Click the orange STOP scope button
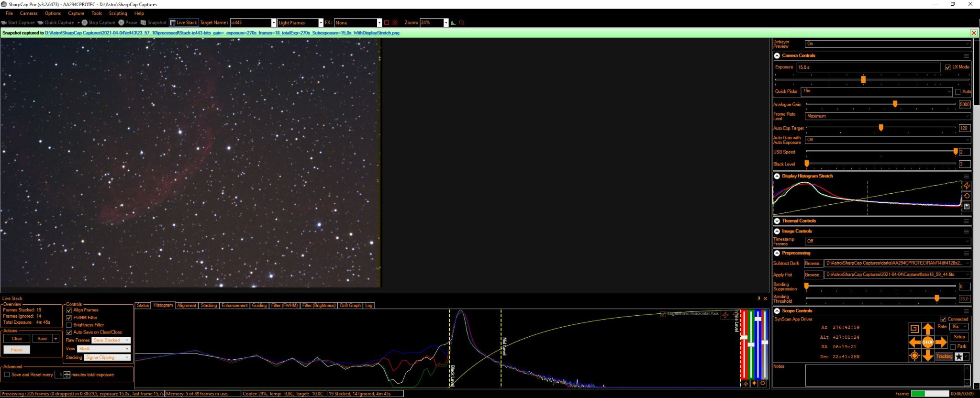The height and width of the screenshot is (398, 980). pyautogui.click(x=928, y=342)
